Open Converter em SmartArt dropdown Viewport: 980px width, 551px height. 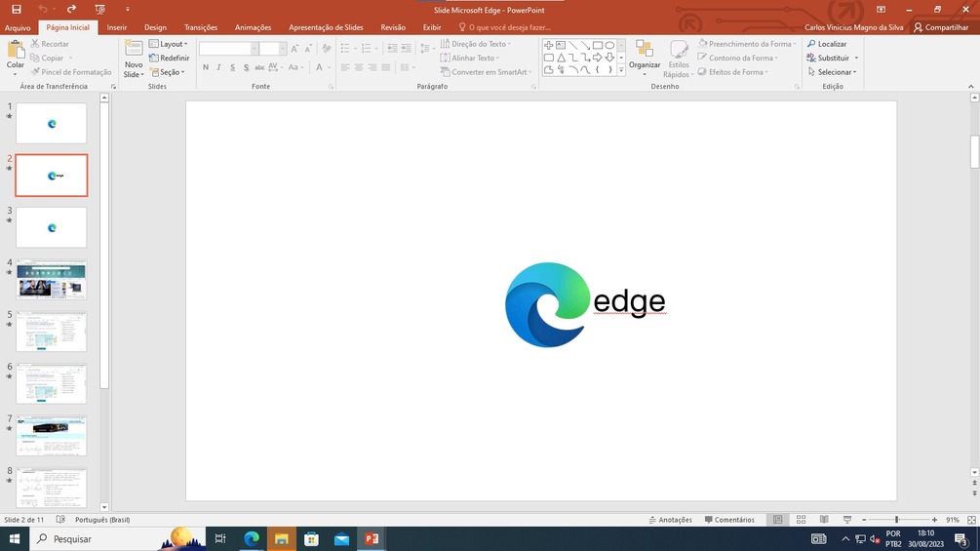point(487,72)
